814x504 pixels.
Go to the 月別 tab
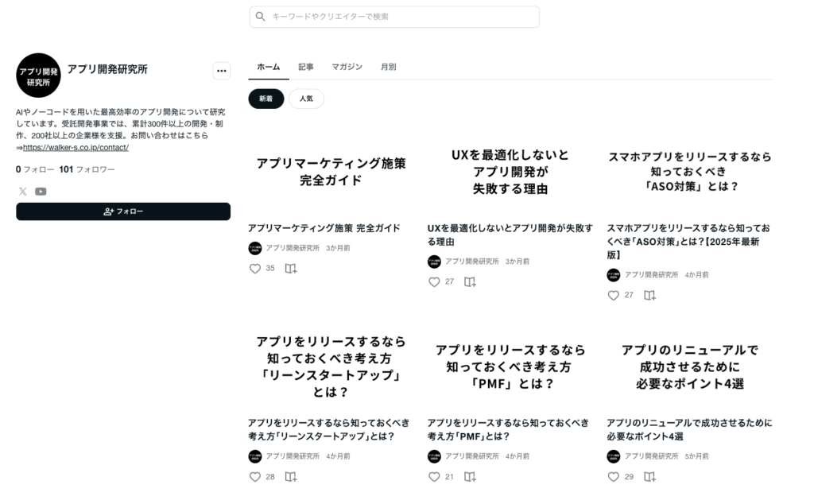click(x=388, y=67)
